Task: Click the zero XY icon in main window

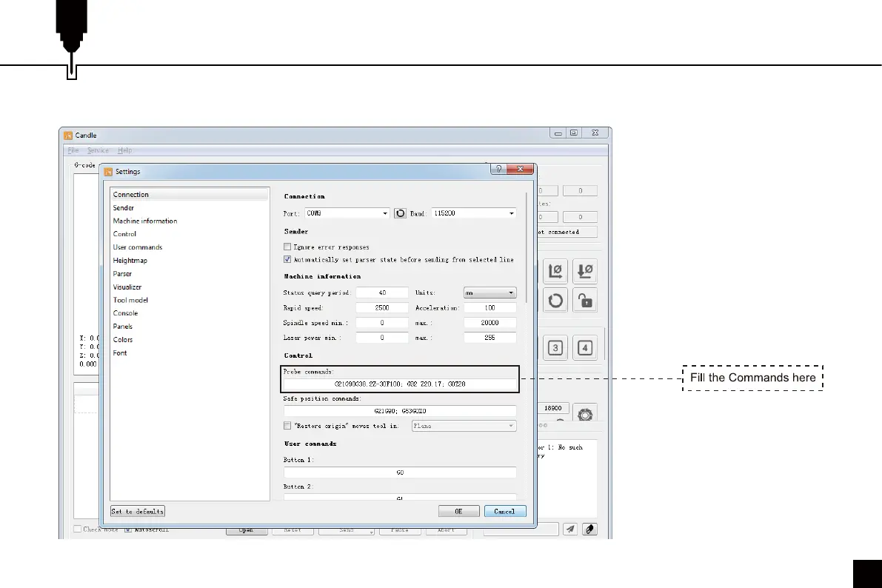Action: tap(555, 272)
